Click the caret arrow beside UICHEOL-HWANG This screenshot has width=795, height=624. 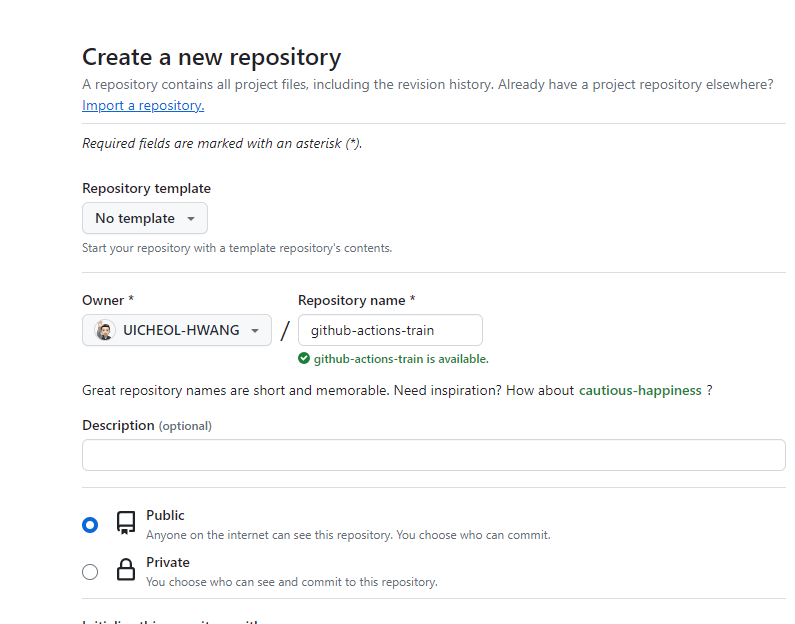tap(255, 330)
